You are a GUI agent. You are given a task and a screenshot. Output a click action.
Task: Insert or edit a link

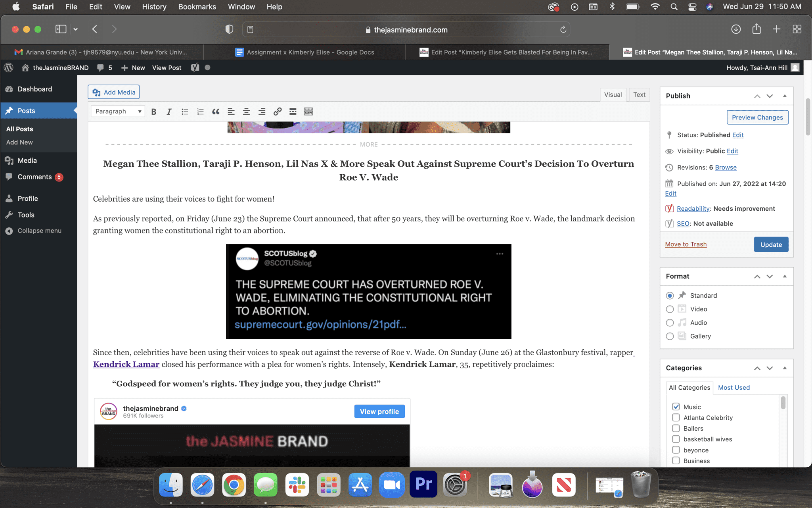pyautogui.click(x=278, y=112)
